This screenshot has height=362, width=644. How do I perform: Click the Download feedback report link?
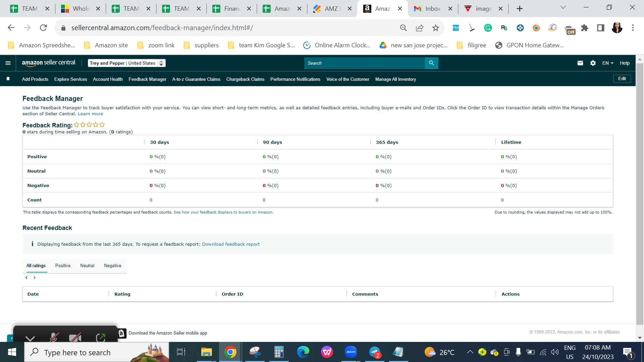231,244
